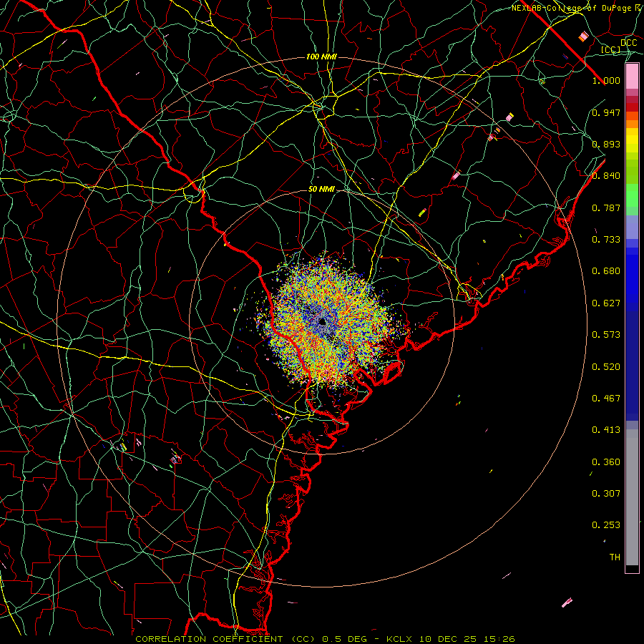The image size is (644, 644).
Task: Select the 0.627 scale value
Action: [606, 303]
